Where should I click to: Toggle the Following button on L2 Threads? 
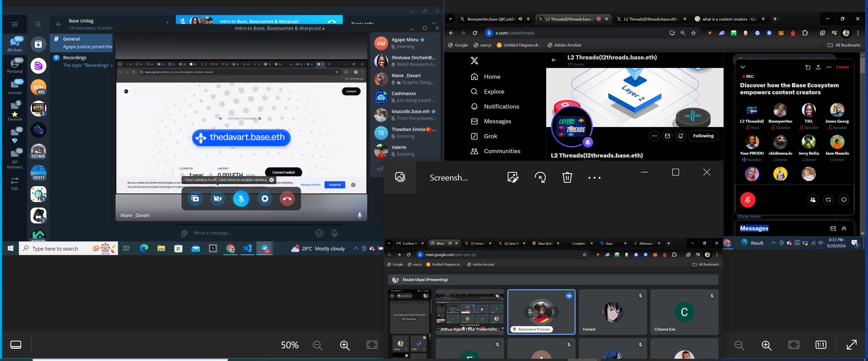[703, 136]
